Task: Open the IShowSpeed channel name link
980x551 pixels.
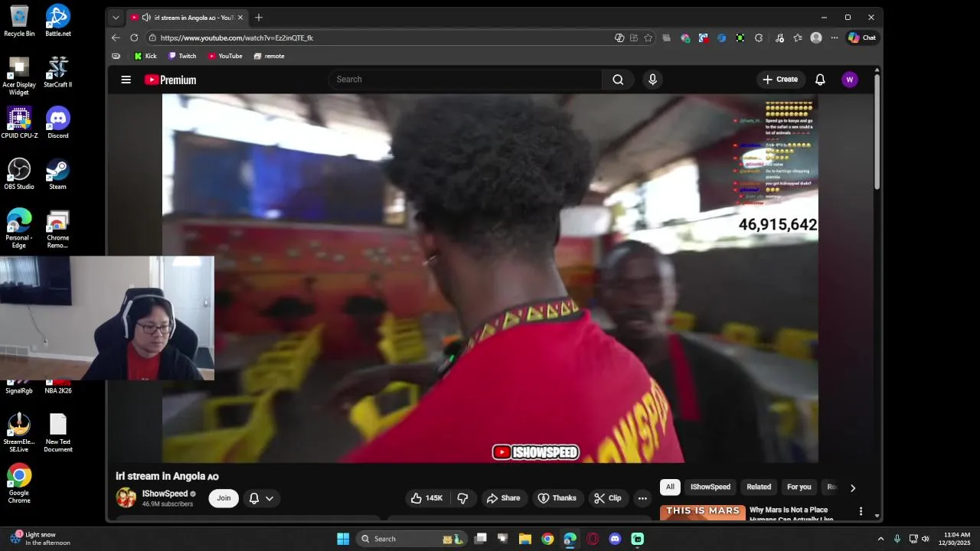Action: [x=165, y=494]
